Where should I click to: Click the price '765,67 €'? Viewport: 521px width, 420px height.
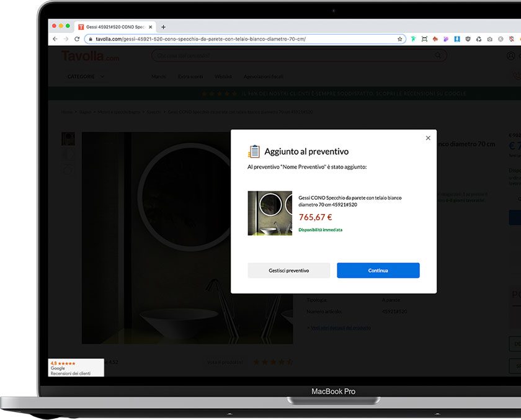(x=315, y=217)
